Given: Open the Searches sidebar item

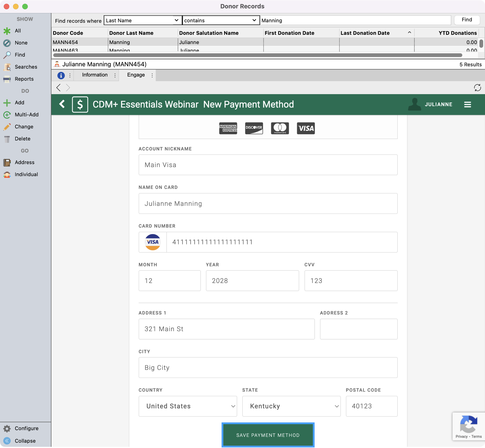Looking at the screenshot, I should tap(26, 67).
